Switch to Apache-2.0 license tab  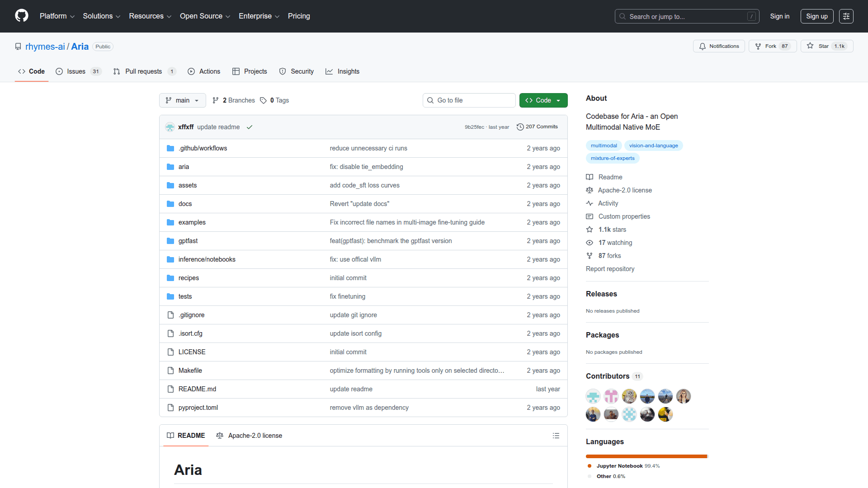249,436
